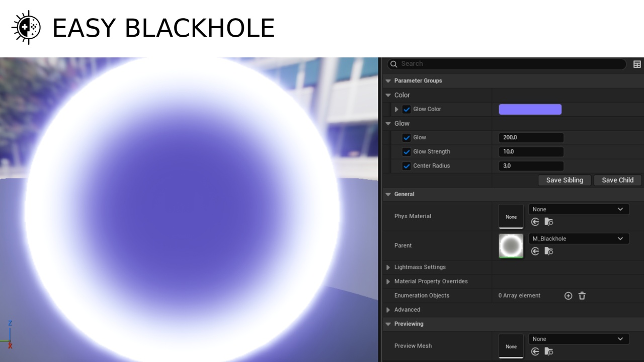Use selected asset arrow for Preview Mesh

535,351
